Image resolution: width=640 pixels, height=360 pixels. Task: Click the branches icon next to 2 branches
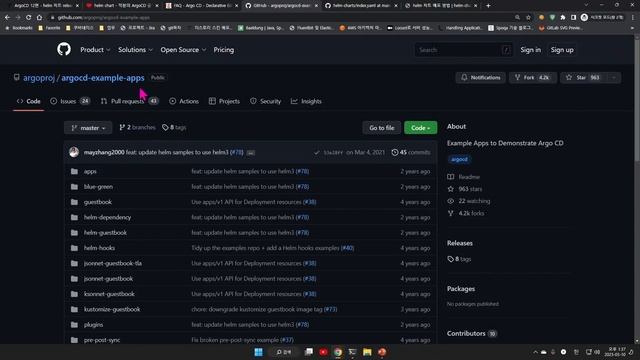122,128
